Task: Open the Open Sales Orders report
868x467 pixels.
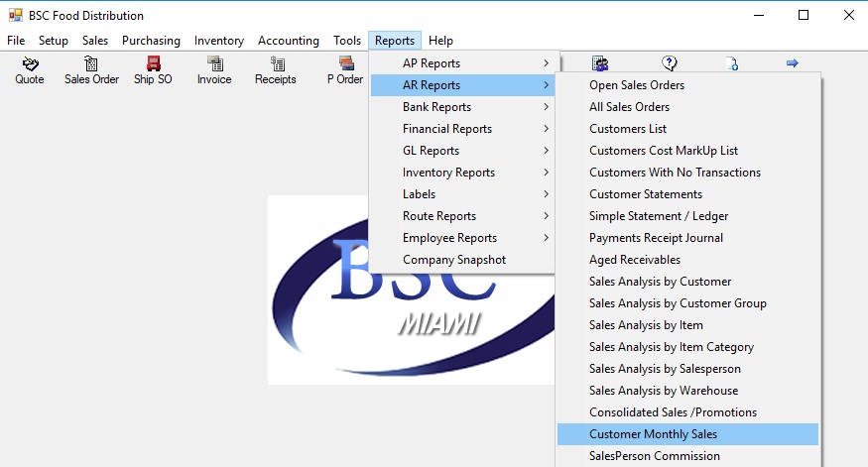Action: (687, 85)
